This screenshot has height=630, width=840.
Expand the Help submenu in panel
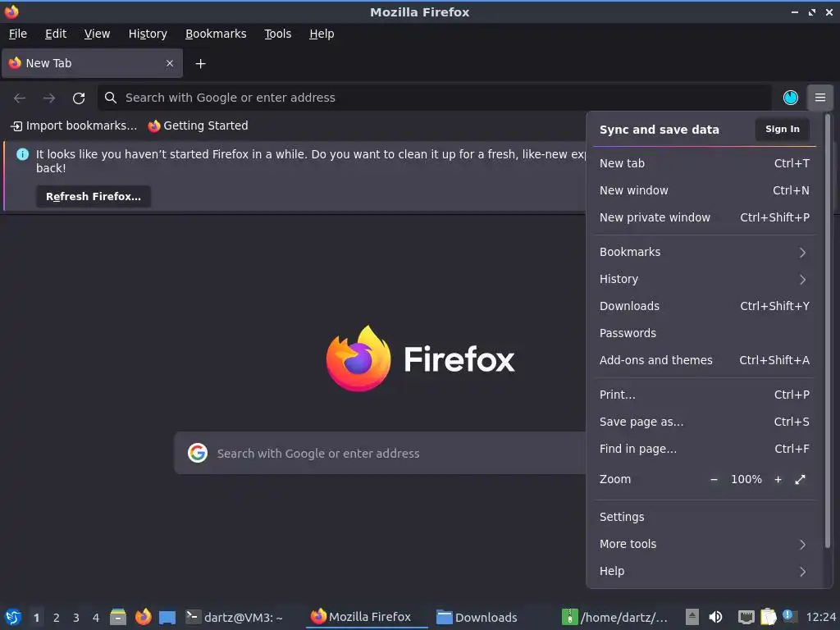click(x=705, y=572)
